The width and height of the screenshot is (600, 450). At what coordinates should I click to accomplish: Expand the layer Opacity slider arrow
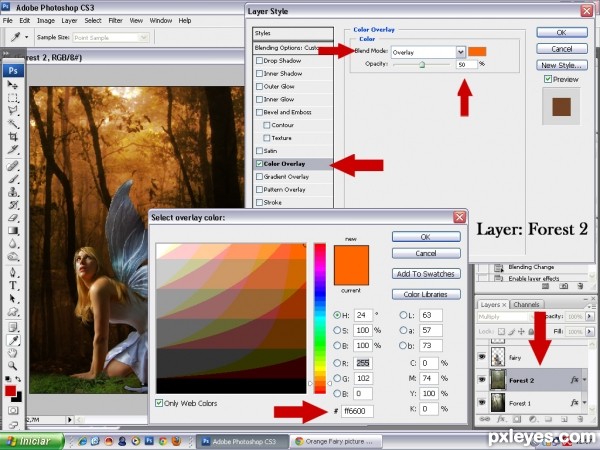(x=590, y=316)
